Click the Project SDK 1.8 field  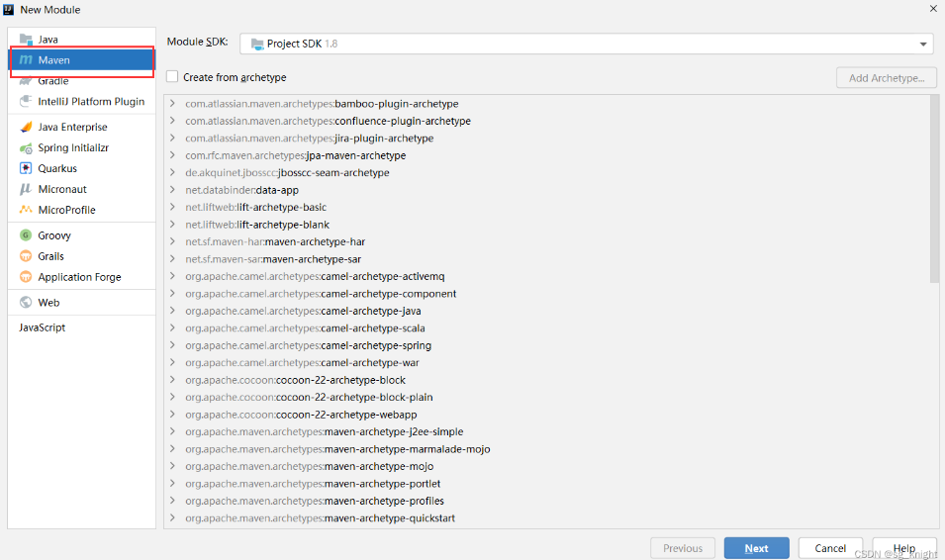tap(587, 44)
